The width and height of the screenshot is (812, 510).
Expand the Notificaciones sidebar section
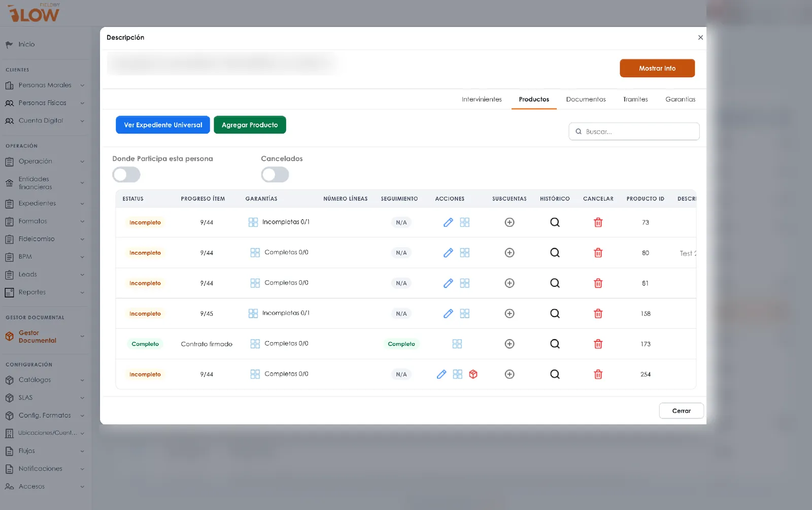tap(45, 469)
